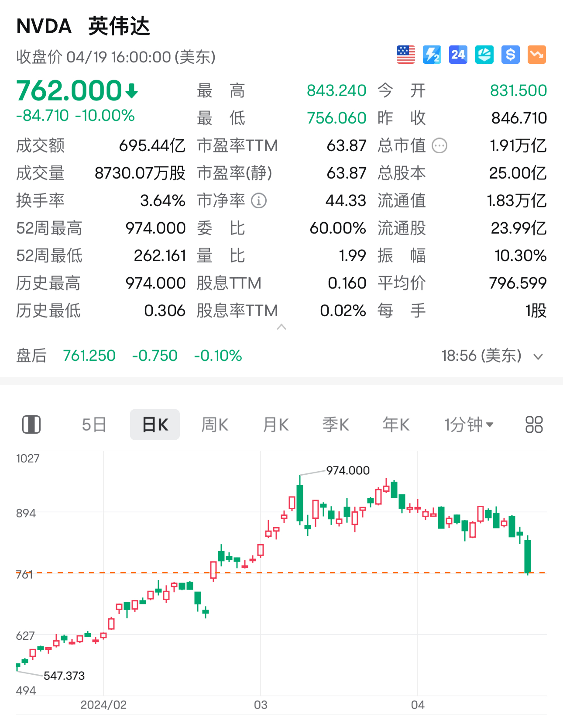Select the 日K chart tab

(155, 424)
